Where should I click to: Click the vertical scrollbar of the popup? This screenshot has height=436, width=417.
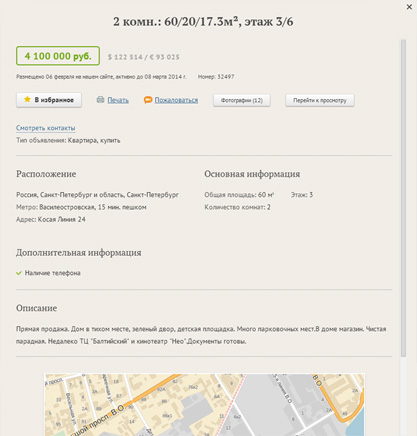click(403, 198)
